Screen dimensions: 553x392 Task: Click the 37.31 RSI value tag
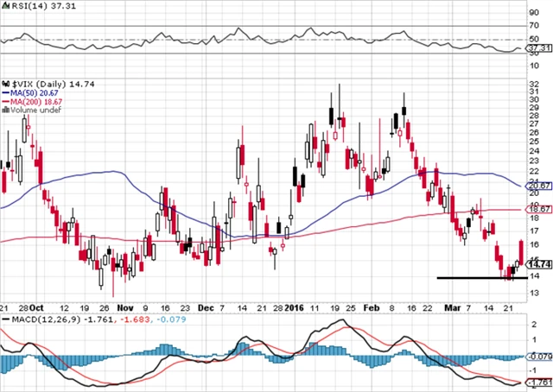539,49
